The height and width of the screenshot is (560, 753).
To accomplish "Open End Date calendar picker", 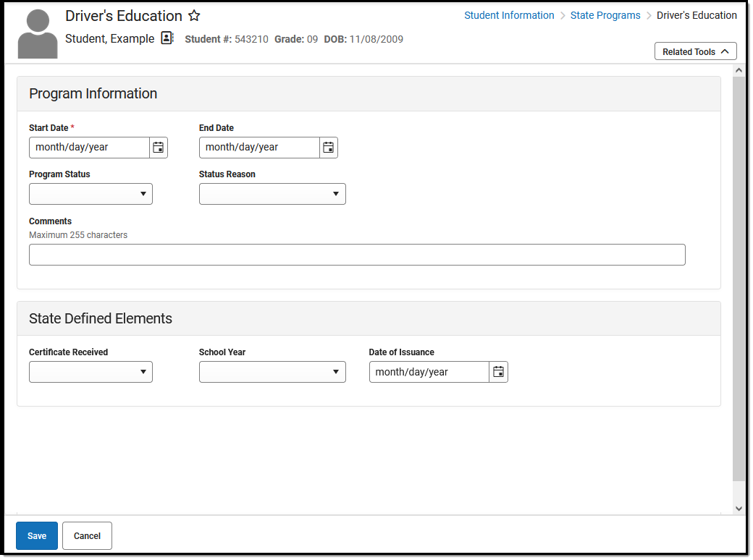I will coord(328,148).
